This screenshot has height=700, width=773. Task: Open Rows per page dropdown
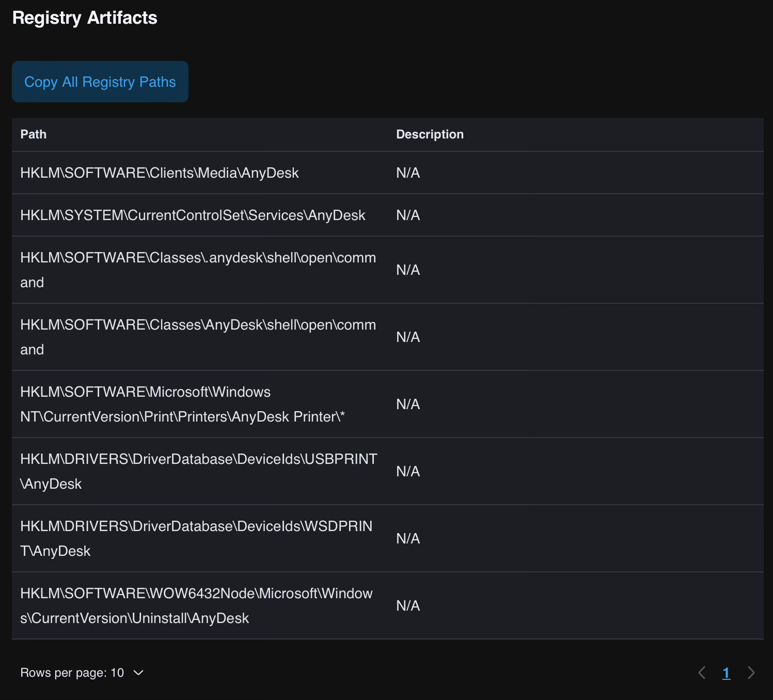[82, 673]
